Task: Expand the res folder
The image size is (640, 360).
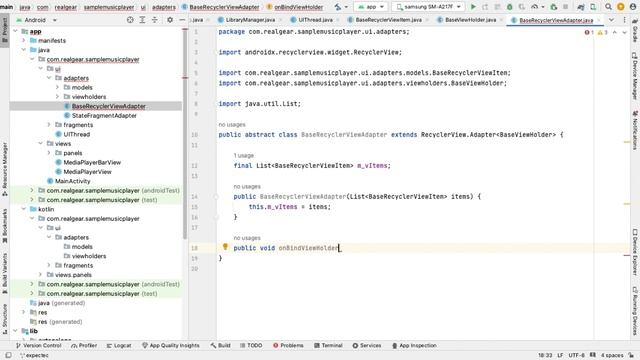Action: [x=24, y=312]
